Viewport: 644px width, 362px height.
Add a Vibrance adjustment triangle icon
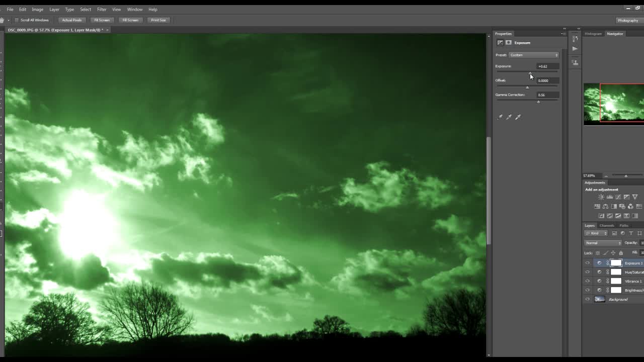(x=635, y=197)
